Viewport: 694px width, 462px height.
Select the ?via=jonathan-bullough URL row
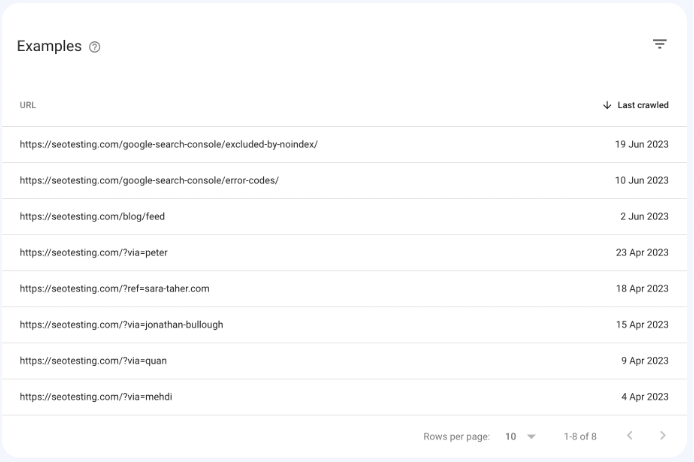coord(344,325)
